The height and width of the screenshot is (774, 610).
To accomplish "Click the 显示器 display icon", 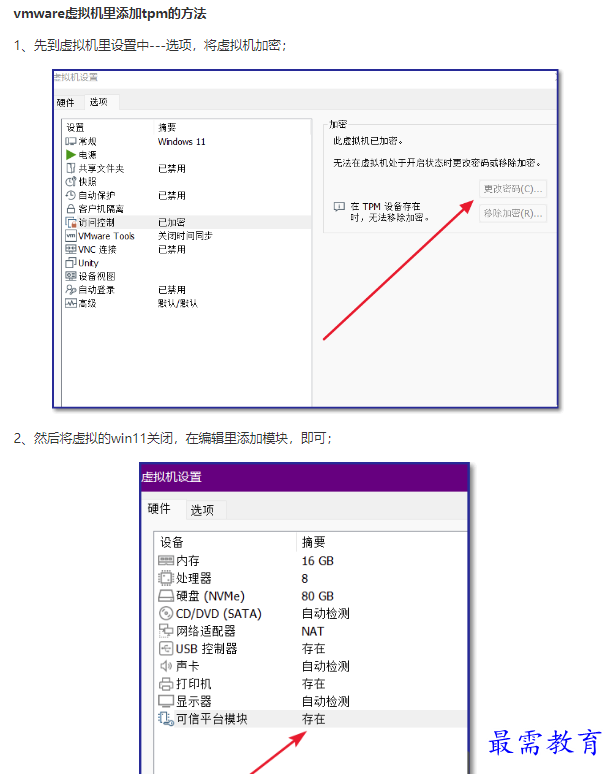I will [166, 701].
